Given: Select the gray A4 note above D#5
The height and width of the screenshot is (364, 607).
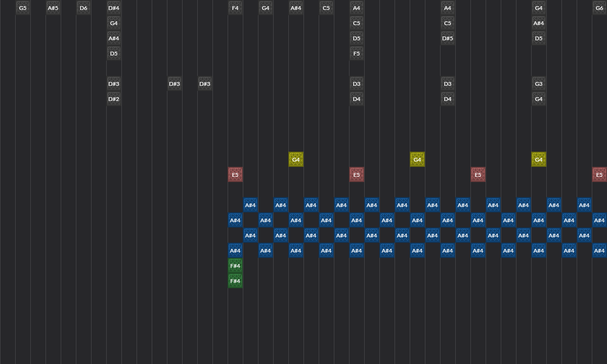Looking at the screenshot, I should [448, 8].
